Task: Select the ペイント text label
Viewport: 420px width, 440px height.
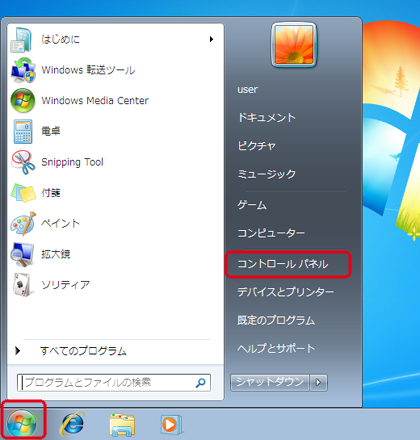Action: click(x=60, y=223)
